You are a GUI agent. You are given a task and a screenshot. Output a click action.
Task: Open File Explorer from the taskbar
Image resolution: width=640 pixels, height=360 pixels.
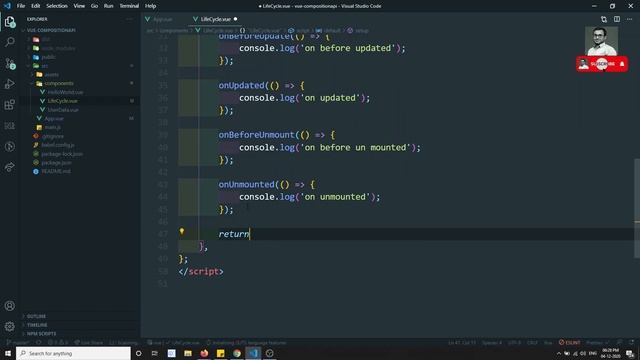pos(188,353)
